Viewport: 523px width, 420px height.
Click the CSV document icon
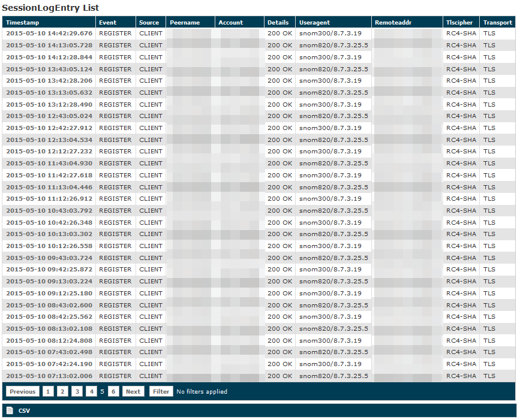point(10,410)
